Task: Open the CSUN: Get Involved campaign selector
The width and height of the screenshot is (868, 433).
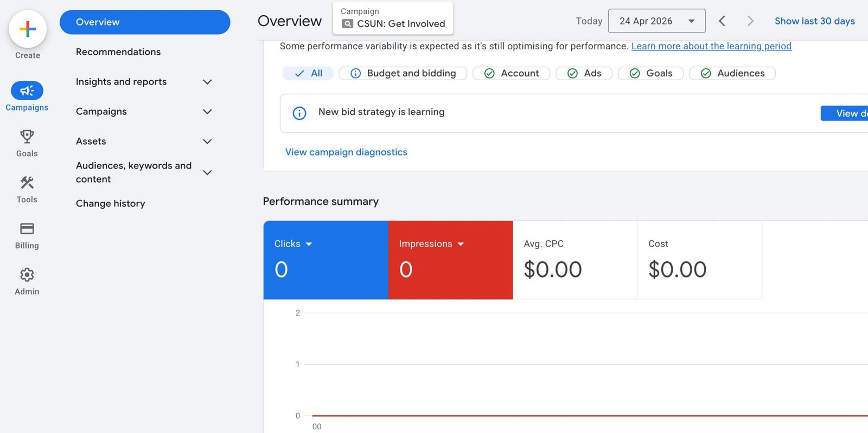Action: [393, 18]
